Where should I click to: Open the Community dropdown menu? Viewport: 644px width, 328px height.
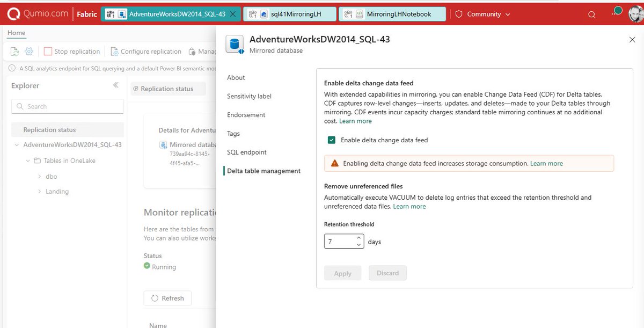coord(508,14)
